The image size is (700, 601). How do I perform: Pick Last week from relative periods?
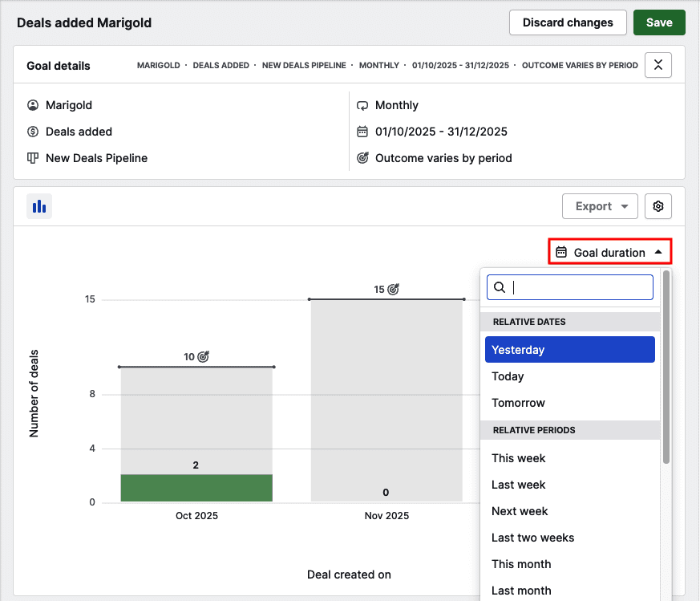[518, 485]
